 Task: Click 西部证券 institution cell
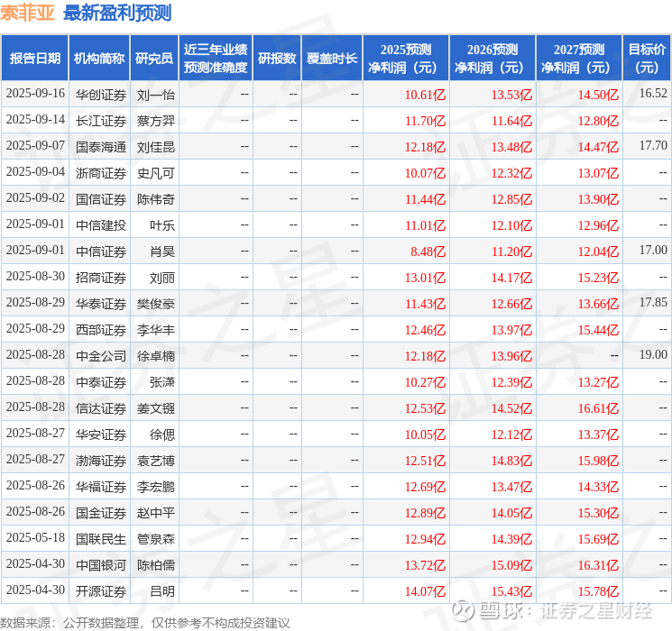[101, 330]
